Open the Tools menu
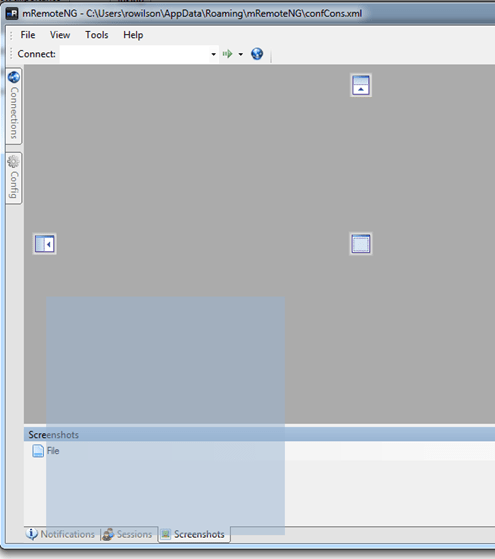This screenshot has width=495, height=559. click(97, 35)
